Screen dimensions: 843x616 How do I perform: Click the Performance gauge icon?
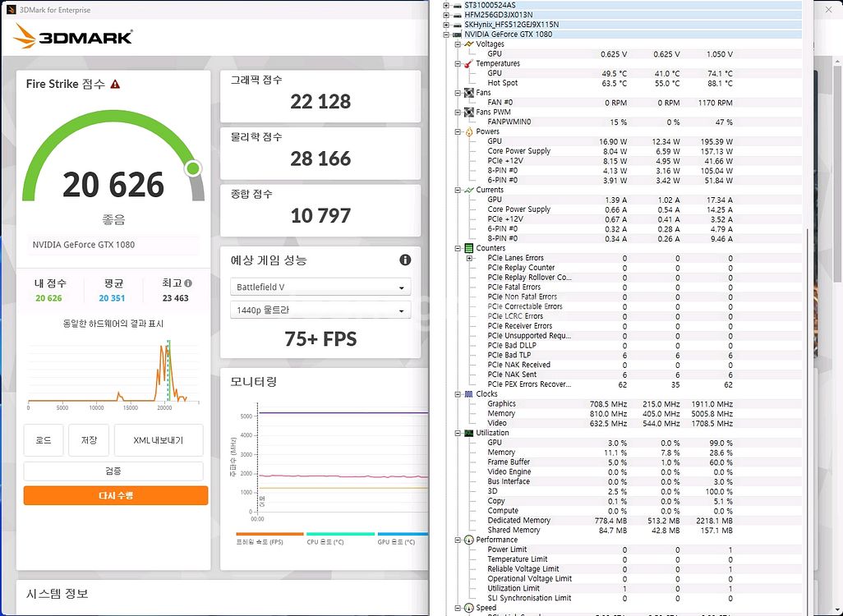tap(469, 540)
